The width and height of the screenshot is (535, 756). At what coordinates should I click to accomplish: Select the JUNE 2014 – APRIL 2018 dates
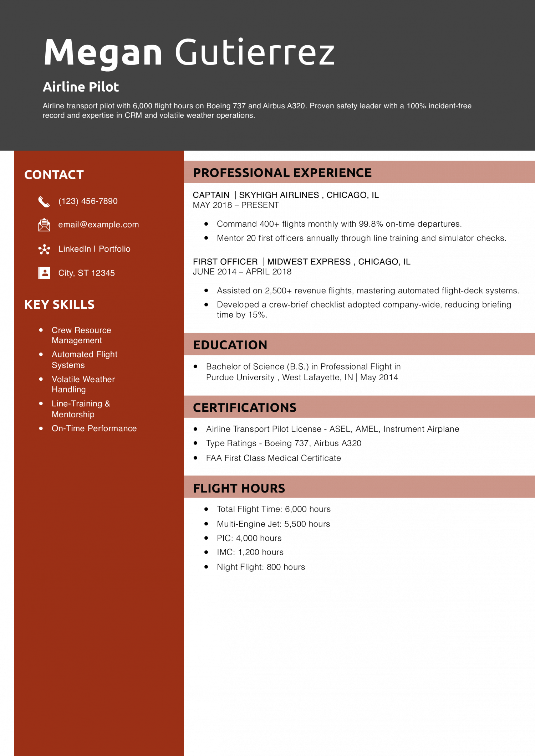pos(242,272)
